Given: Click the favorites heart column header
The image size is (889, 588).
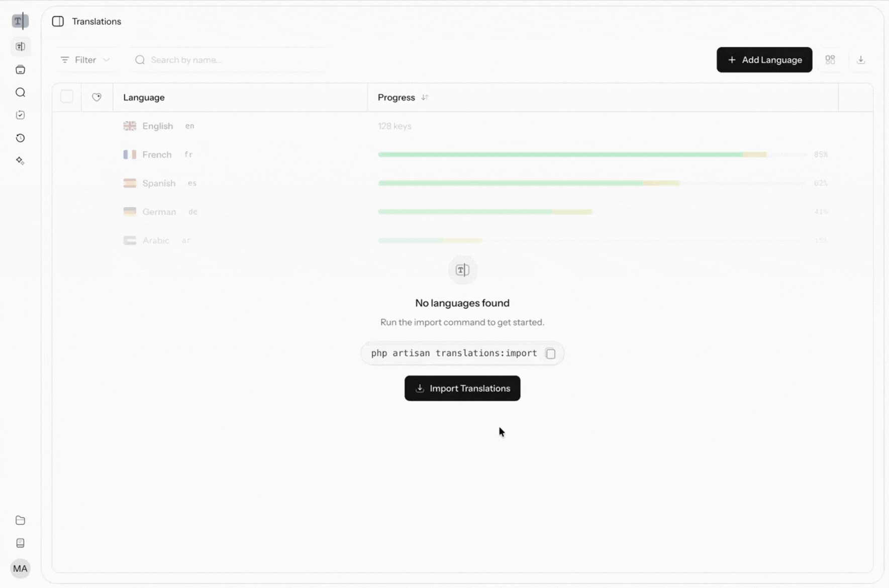Looking at the screenshot, I should (x=96, y=97).
